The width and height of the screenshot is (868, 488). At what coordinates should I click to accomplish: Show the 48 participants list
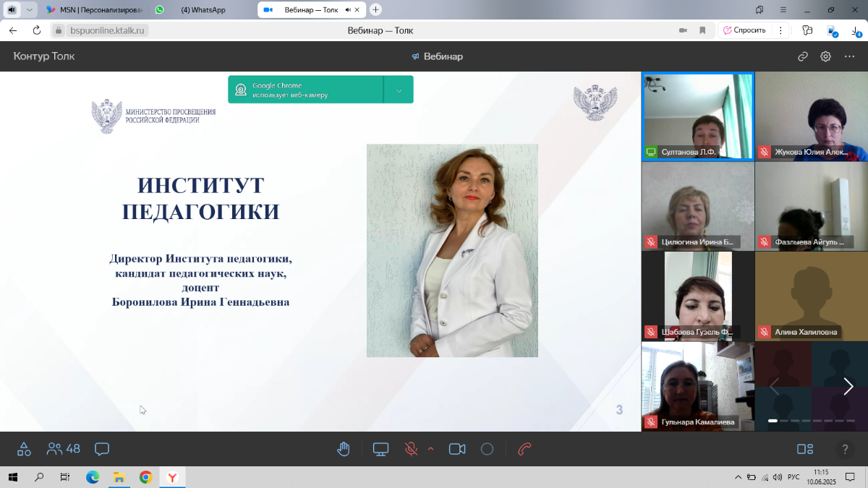[x=63, y=449]
